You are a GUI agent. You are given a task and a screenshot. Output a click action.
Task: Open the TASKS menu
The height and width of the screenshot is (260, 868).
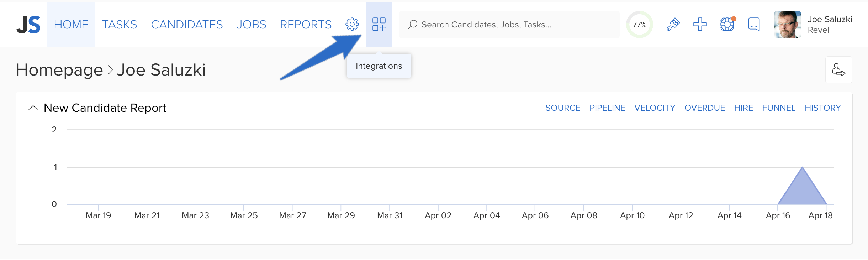click(x=120, y=25)
